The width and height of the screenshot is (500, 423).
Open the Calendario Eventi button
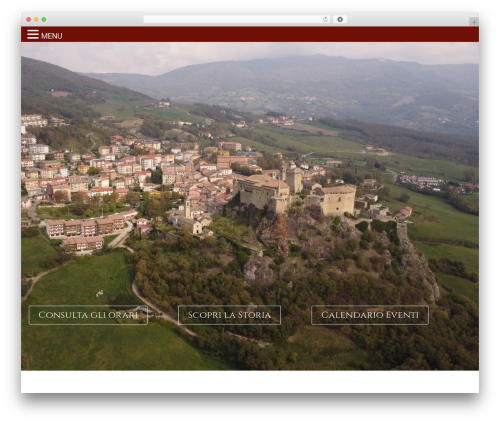370,315
